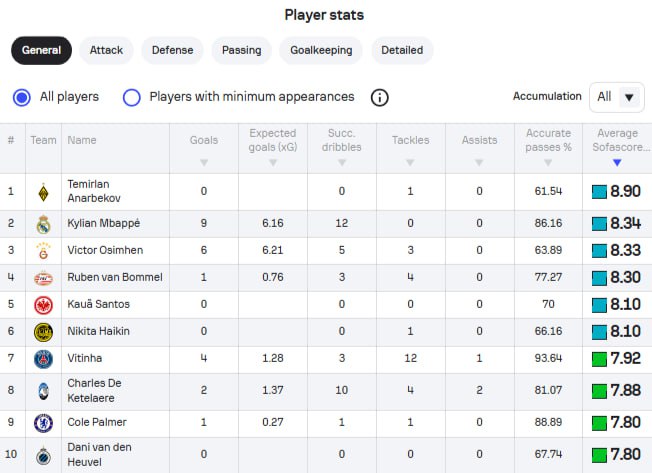Click PSV crest next to Ruben van Bommel

coord(43,278)
